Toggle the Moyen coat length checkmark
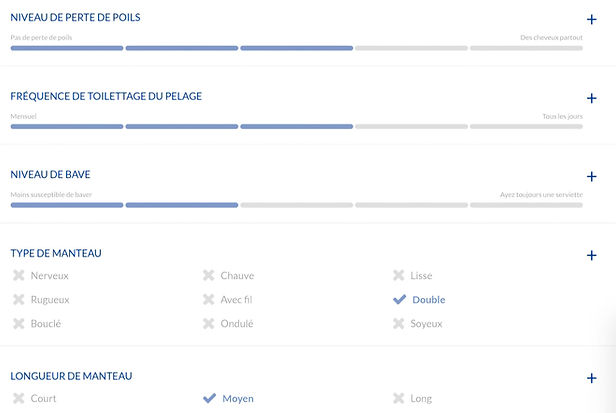The height and width of the screenshot is (413, 616). 209,398
